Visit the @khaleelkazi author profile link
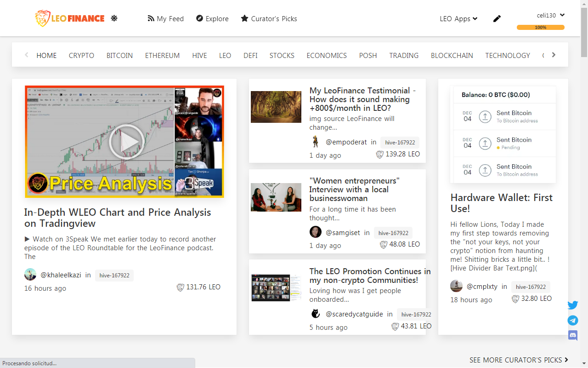The width and height of the screenshot is (588, 368). (61, 275)
